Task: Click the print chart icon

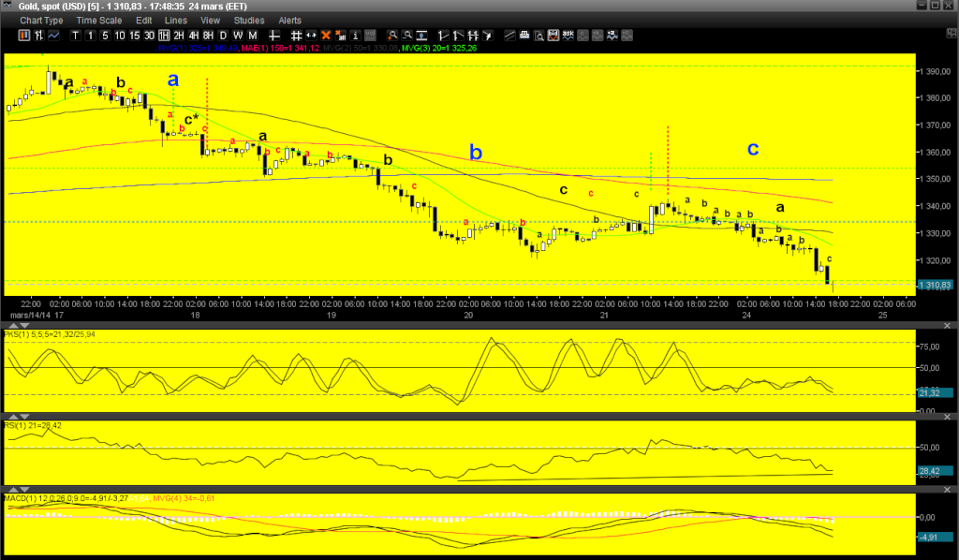Action: pos(524,36)
